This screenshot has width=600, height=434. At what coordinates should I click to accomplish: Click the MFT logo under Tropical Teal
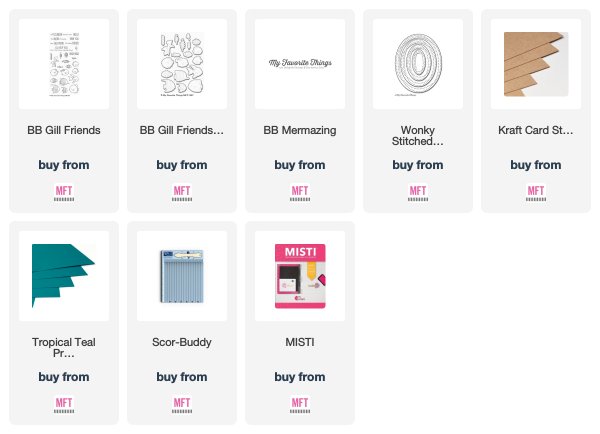(x=64, y=405)
